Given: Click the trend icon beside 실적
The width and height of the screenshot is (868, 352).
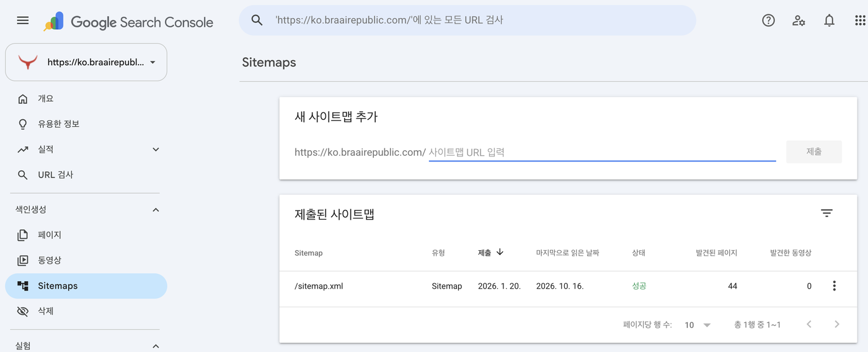Looking at the screenshot, I should (x=23, y=150).
